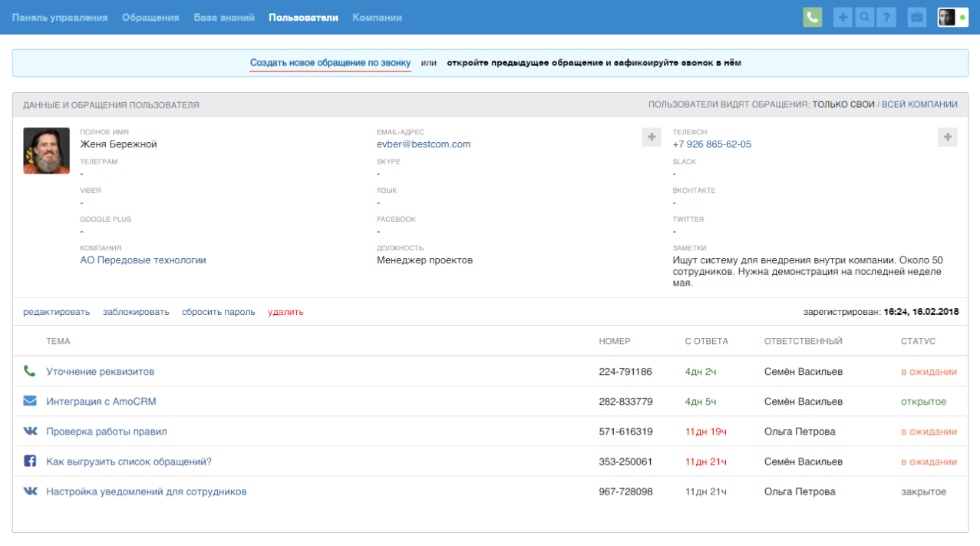Click 'Создать новое обращение по звонку' link
The image size is (980, 546).
pyautogui.click(x=330, y=63)
